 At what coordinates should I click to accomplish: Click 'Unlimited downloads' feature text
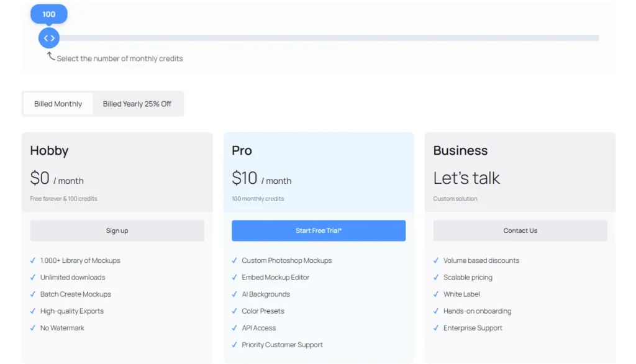point(73,278)
